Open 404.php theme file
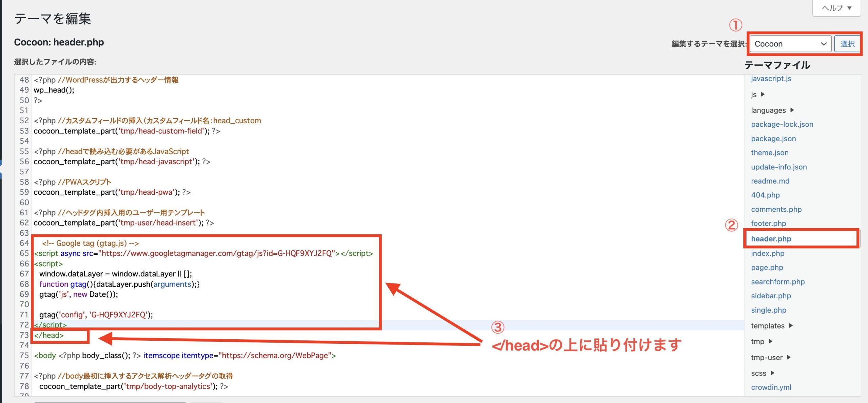The height and width of the screenshot is (403, 868). tap(765, 195)
